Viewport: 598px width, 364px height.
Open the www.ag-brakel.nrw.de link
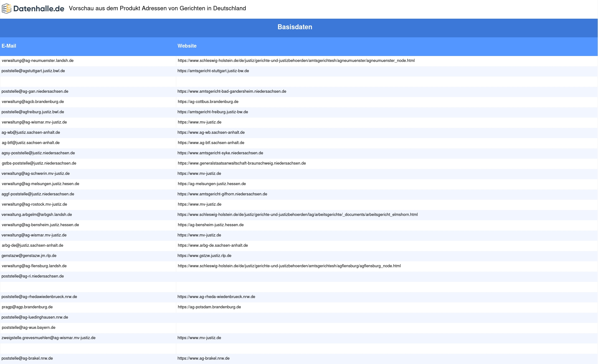[x=203, y=358]
